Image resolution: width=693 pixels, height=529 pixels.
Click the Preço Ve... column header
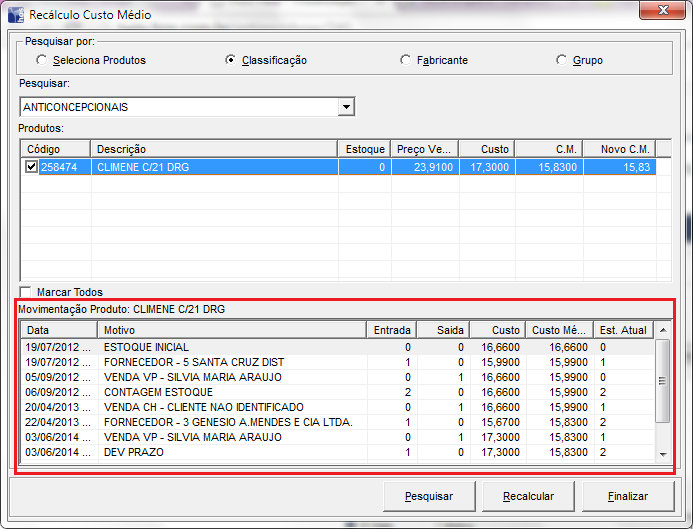point(424,149)
